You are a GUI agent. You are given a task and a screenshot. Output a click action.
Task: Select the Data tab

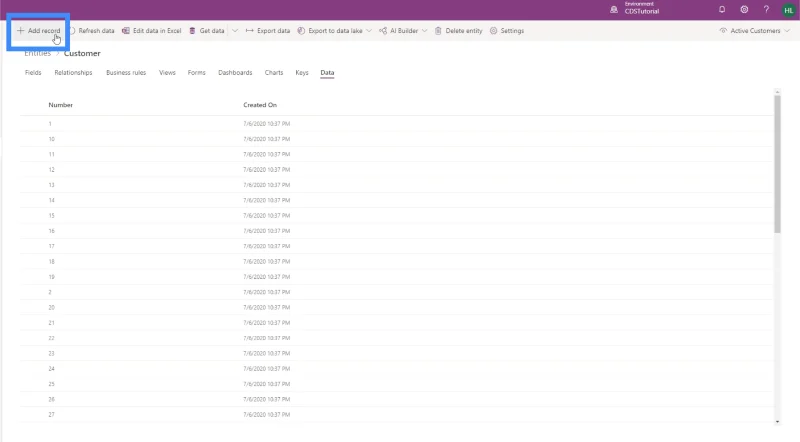coord(327,72)
